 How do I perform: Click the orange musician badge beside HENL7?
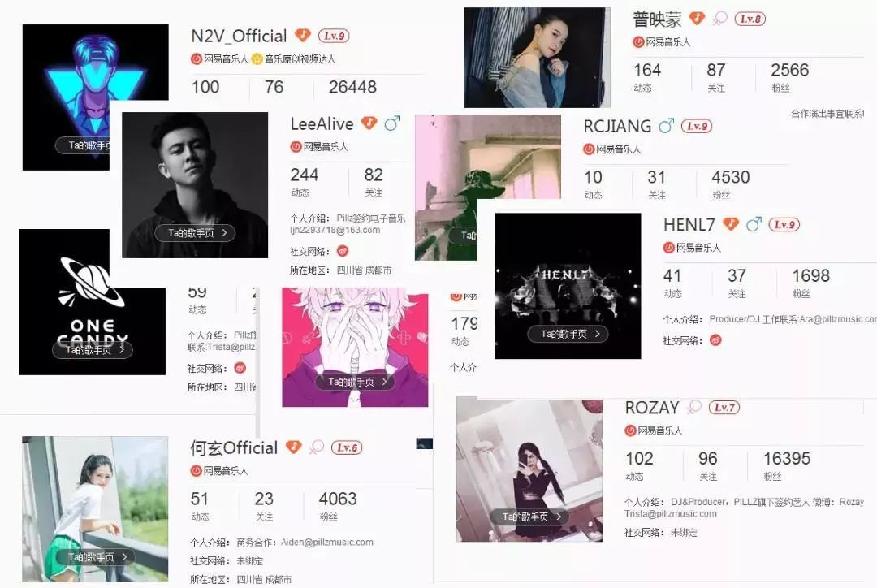731,224
